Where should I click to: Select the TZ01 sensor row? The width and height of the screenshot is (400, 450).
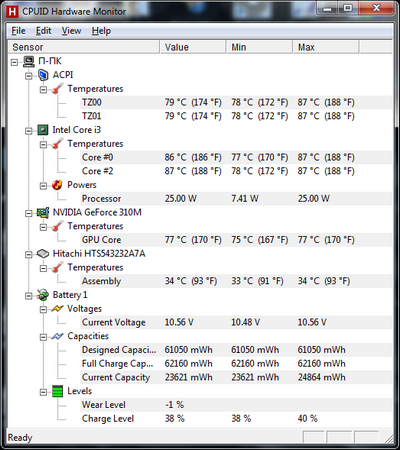236,116
